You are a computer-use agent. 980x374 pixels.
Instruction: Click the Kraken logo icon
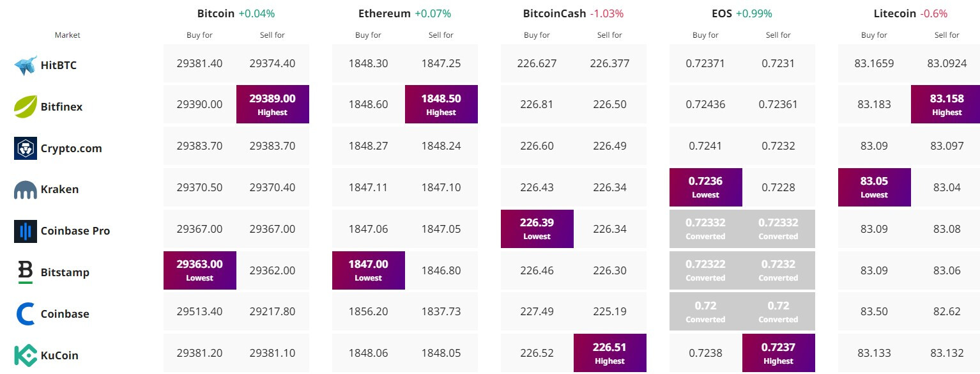[26, 190]
